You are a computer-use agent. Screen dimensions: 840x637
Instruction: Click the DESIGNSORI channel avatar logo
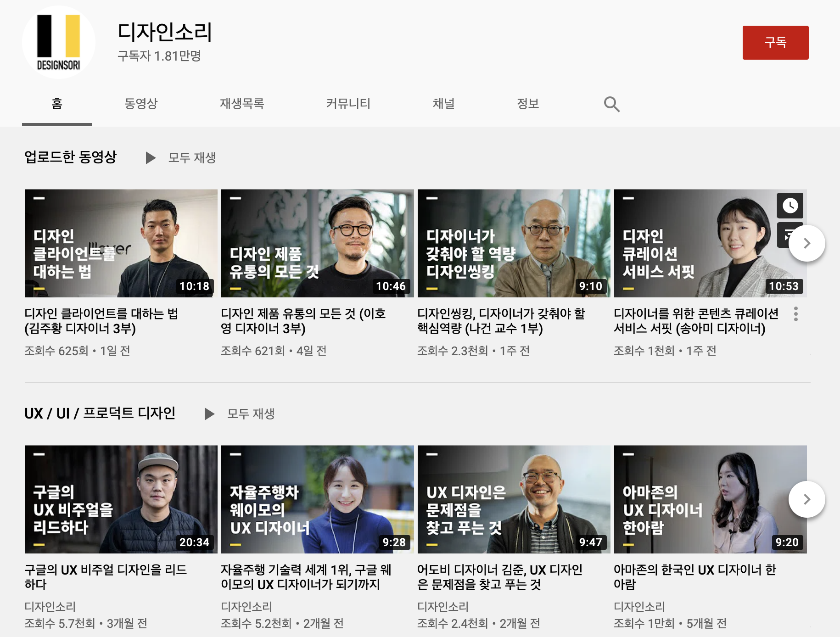click(x=59, y=42)
